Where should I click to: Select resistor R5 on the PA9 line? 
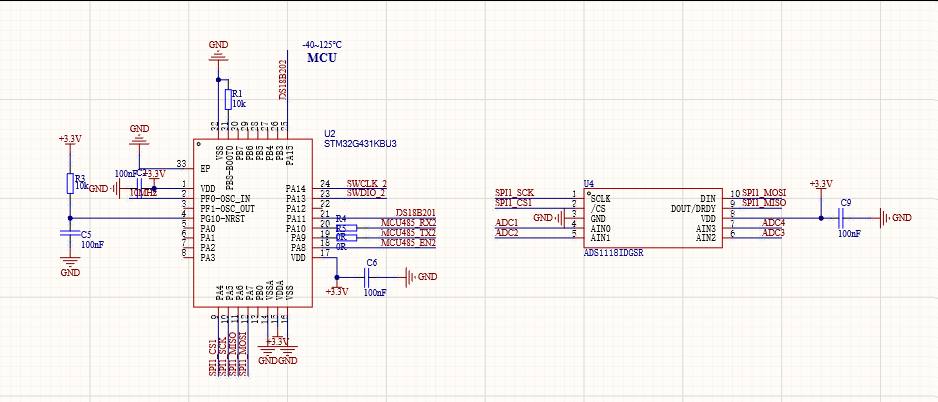pos(347,237)
